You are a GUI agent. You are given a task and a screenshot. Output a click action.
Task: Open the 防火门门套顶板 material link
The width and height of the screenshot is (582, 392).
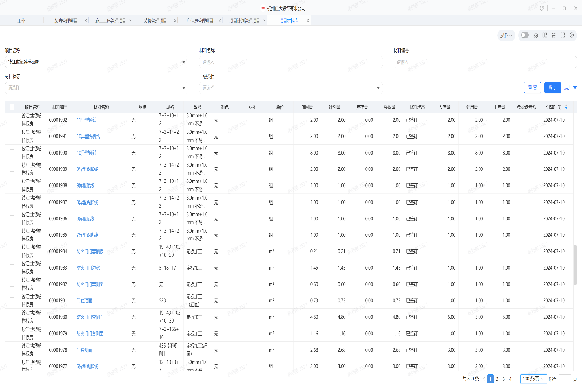pyautogui.click(x=90, y=251)
